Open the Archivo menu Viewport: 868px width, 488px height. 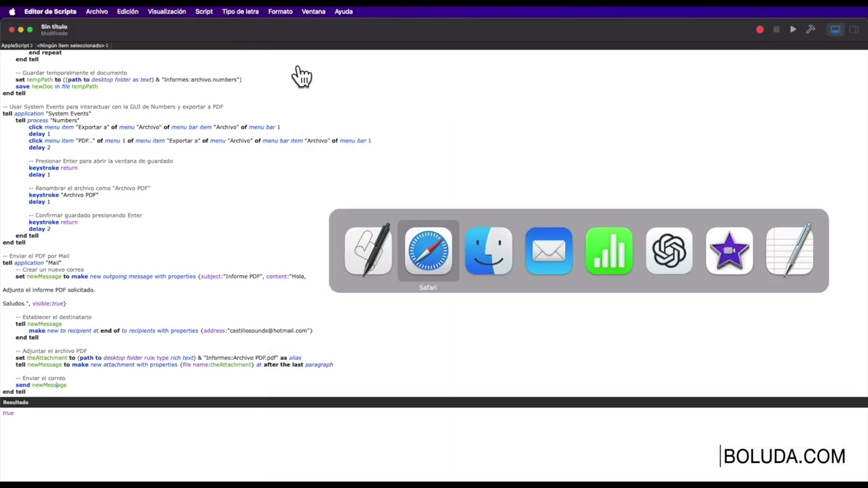[96, 12]
